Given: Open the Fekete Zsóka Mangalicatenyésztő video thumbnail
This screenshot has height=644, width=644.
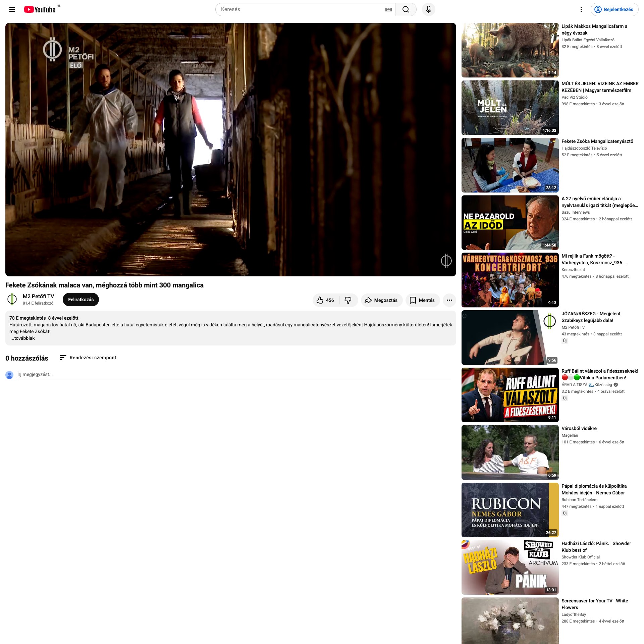Looking at the screenshot, I should (x=510, y=165).
